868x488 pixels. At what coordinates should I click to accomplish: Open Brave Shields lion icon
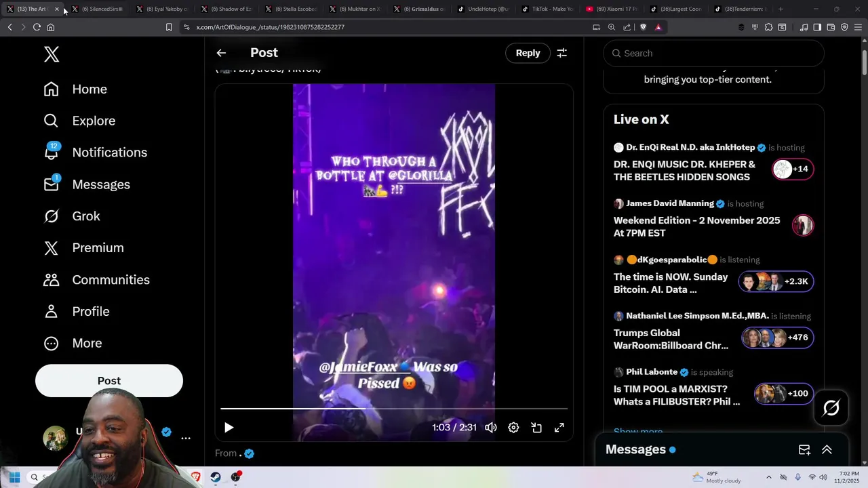tap(643, 27)
